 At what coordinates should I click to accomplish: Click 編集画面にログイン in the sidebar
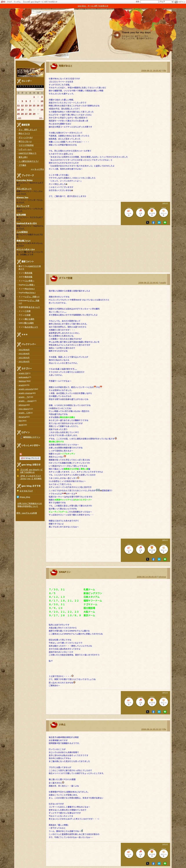click(32, 437)
